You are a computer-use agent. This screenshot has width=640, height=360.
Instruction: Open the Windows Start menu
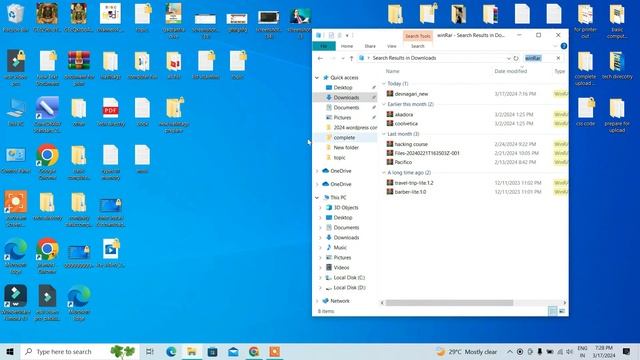pyautogui.click(x=10, y=351)
